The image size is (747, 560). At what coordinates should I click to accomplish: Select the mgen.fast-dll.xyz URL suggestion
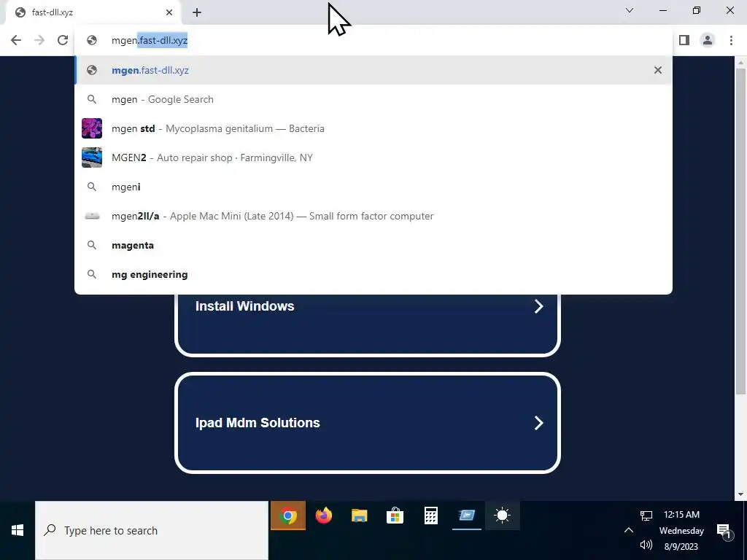tap(373, 70)
